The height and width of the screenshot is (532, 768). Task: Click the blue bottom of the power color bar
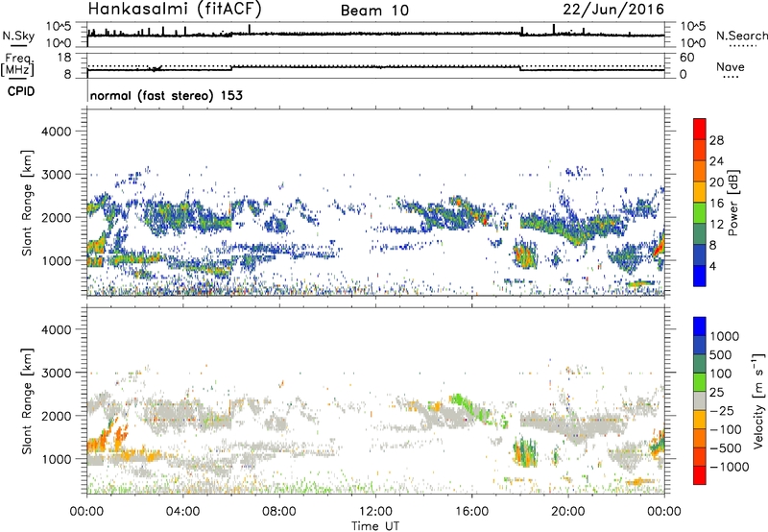(700, 277)
